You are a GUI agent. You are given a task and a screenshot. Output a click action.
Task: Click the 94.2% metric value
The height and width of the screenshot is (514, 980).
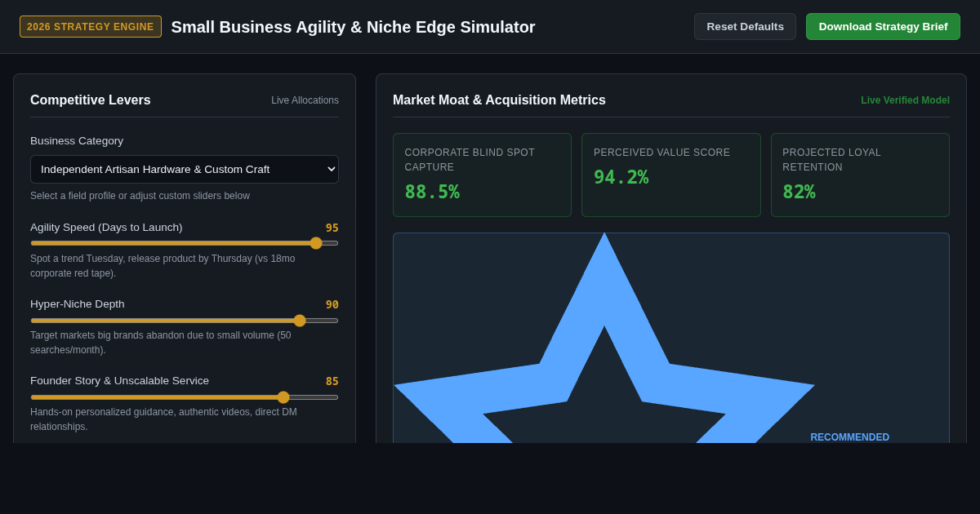(621, 177)
